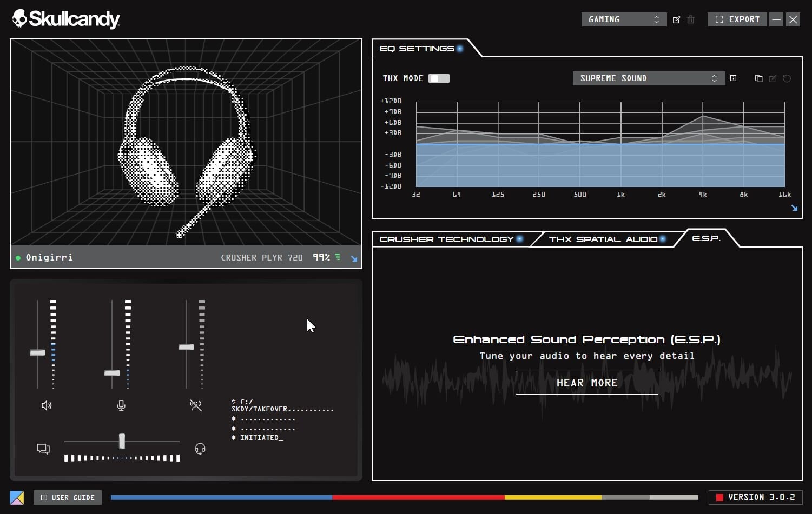Open the SUPREME SOUND preset dropdown
The image size is (812, 514).
(648, 78)
